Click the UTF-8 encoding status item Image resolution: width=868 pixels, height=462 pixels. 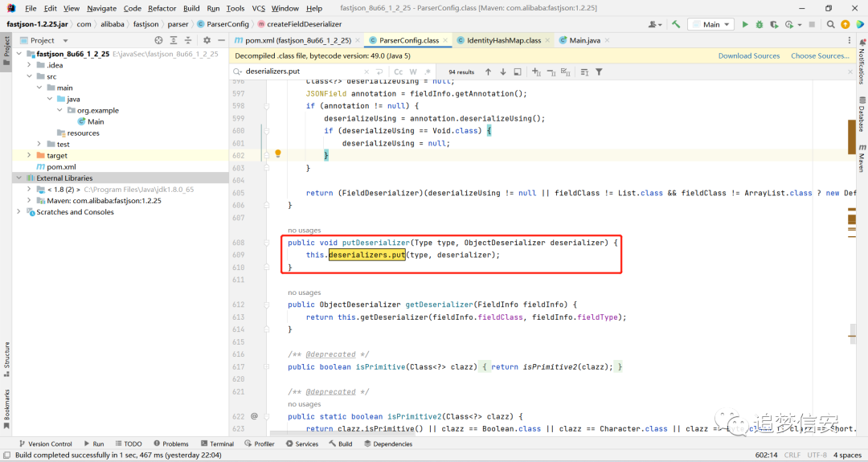coord(816,455)
